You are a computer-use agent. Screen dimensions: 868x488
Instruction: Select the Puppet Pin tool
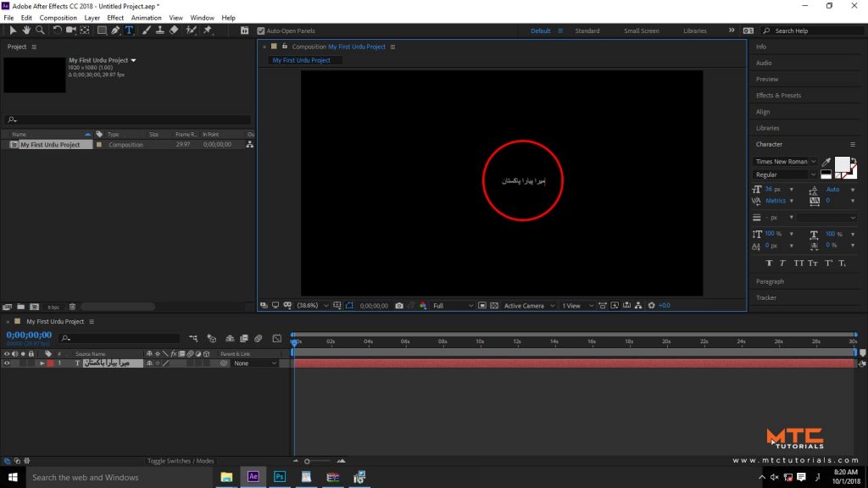click(x=208, y=30)
